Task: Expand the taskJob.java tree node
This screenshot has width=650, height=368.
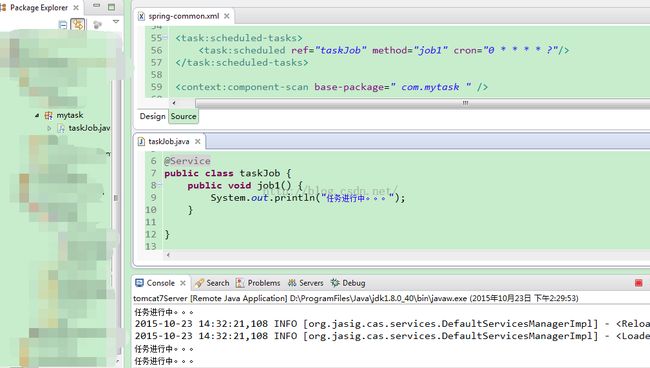Action: [49, 128]
